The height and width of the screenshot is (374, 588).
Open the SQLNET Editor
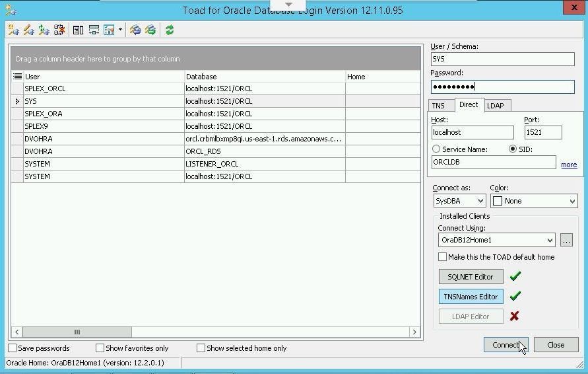pyautogui.click(x=471, y=277)
